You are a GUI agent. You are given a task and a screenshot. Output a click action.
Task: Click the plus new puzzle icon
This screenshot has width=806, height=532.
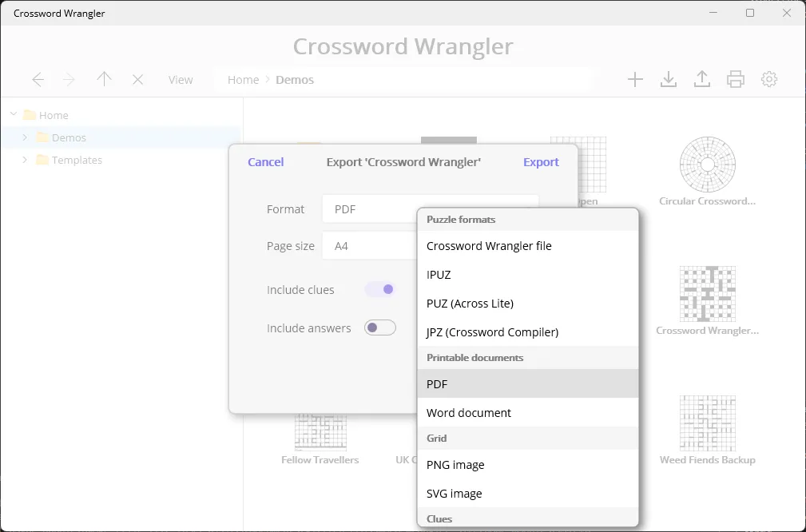point(635,79)
